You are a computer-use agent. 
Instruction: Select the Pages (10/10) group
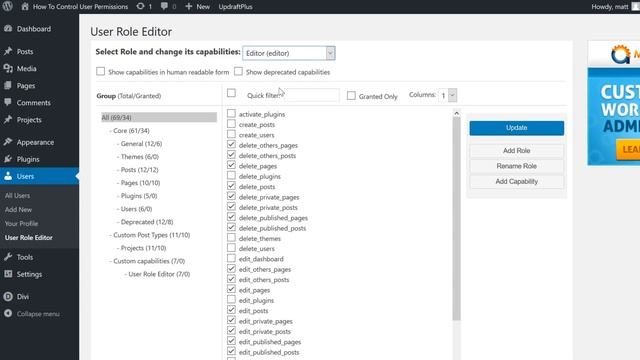coord(140,183)
